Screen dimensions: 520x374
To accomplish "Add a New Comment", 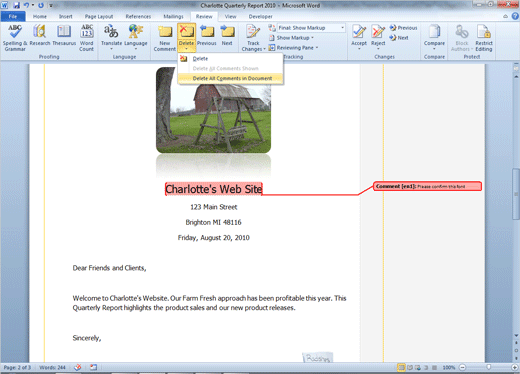I will coord(165,38).
